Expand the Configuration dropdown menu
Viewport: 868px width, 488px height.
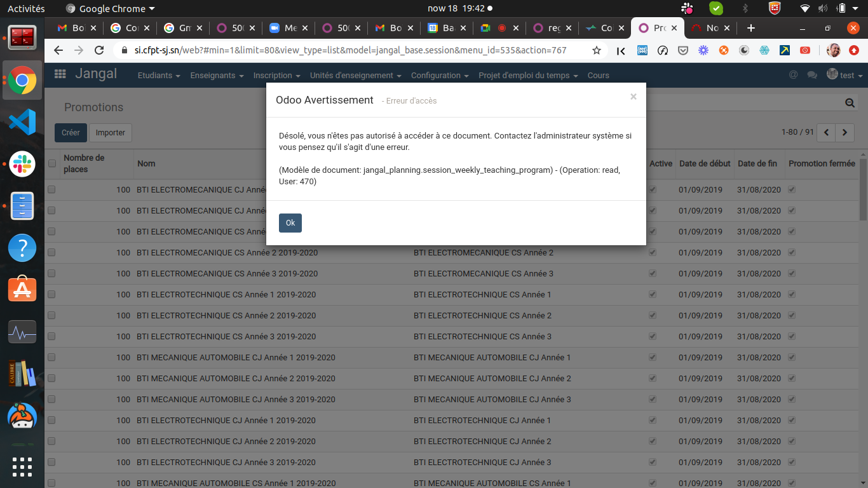(x=440, y=75)
